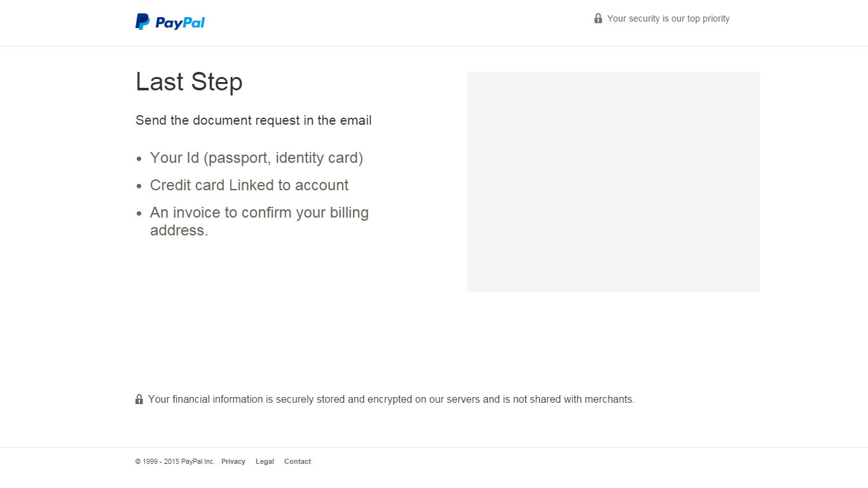Click the word 'address.' under the invoice bullet

coord(179,230)
